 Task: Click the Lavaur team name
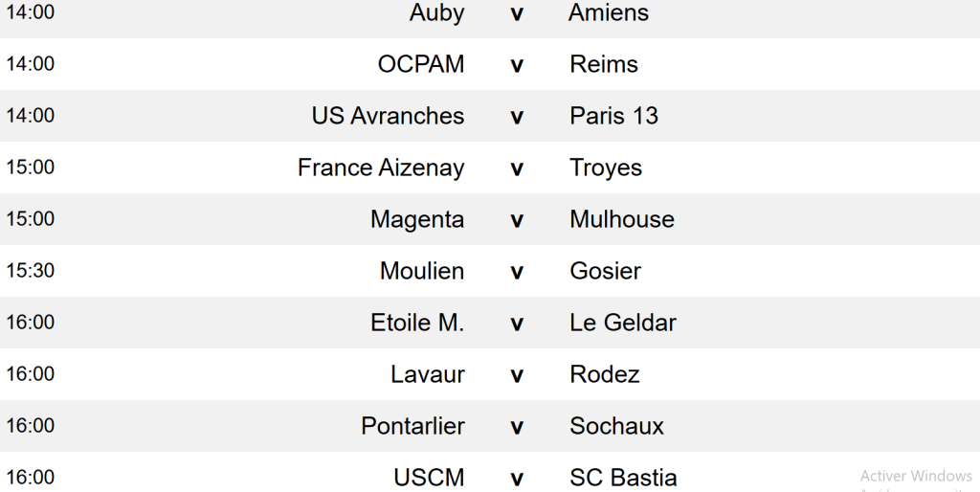[428, 375]
